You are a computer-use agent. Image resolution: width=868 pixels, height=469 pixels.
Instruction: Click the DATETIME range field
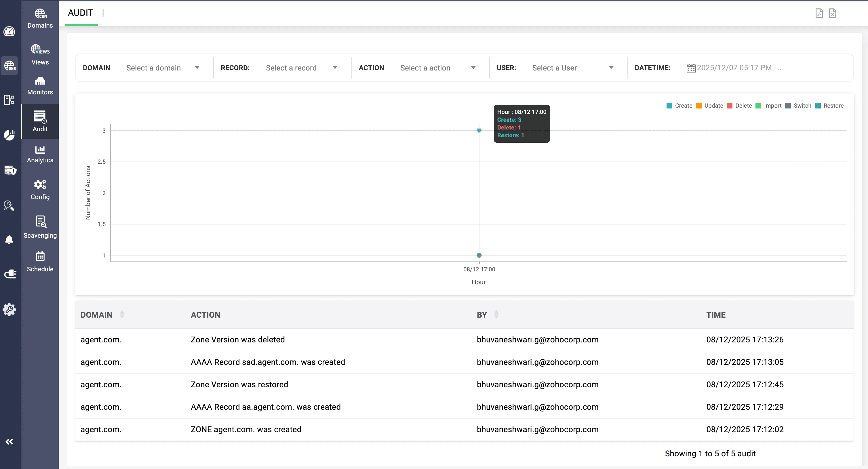tap(739, 68)
